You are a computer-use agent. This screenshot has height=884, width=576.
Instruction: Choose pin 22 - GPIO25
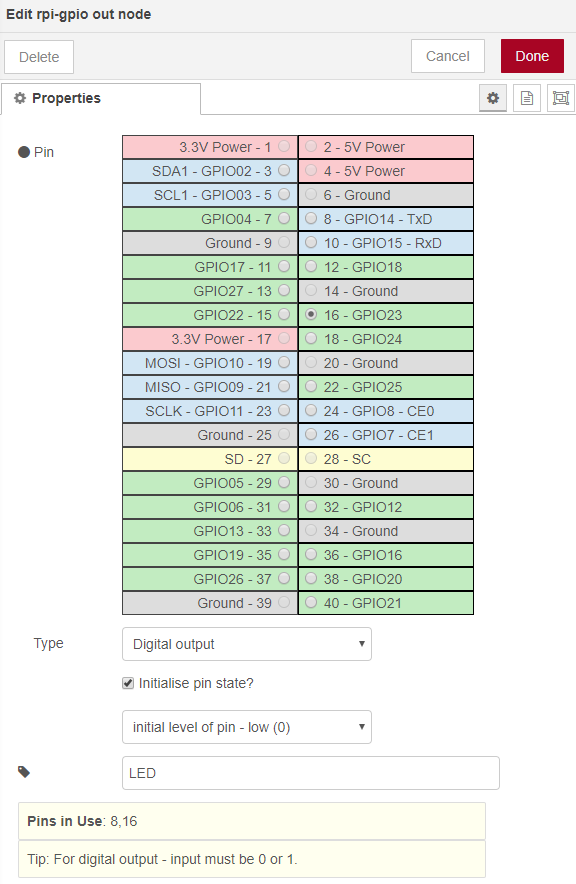point(311,386)
